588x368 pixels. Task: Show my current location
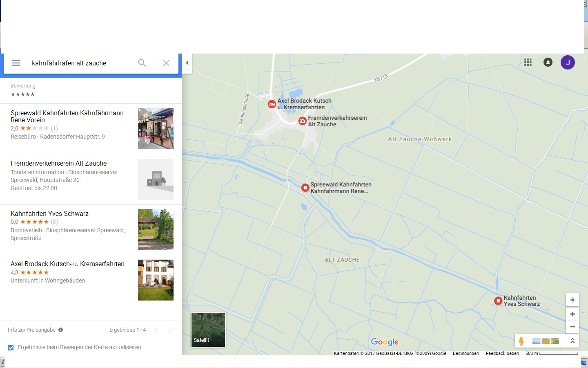[572, 300]
